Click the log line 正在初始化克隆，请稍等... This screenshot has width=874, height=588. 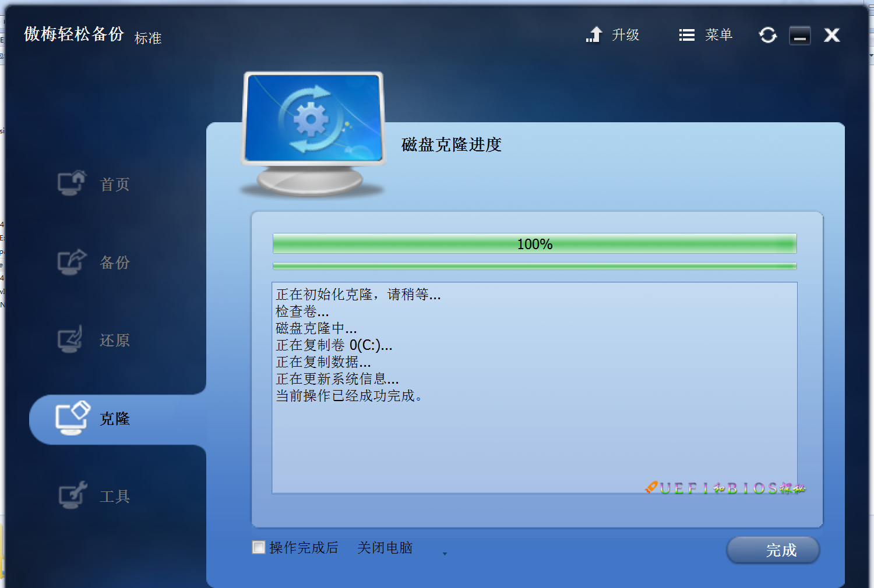[x=358, y=295]
